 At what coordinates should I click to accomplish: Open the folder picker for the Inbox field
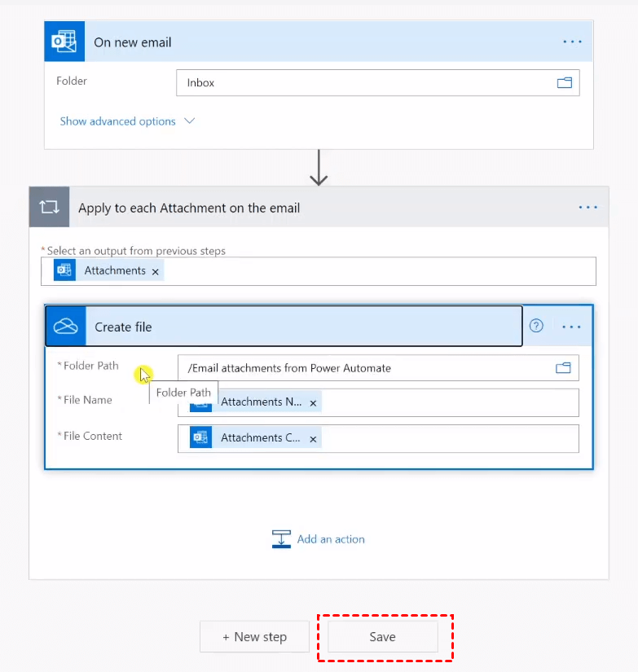(564, 83)
